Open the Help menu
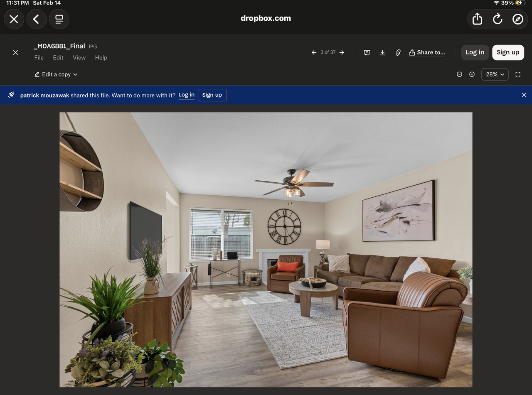This screenshot has height=395, width=532. point(101,58)
